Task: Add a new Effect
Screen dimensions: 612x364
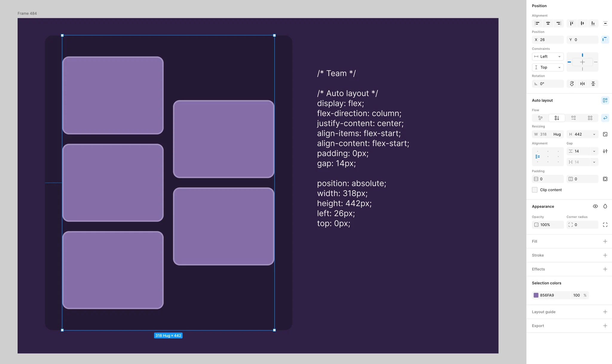Action: [x=605, y=269]
